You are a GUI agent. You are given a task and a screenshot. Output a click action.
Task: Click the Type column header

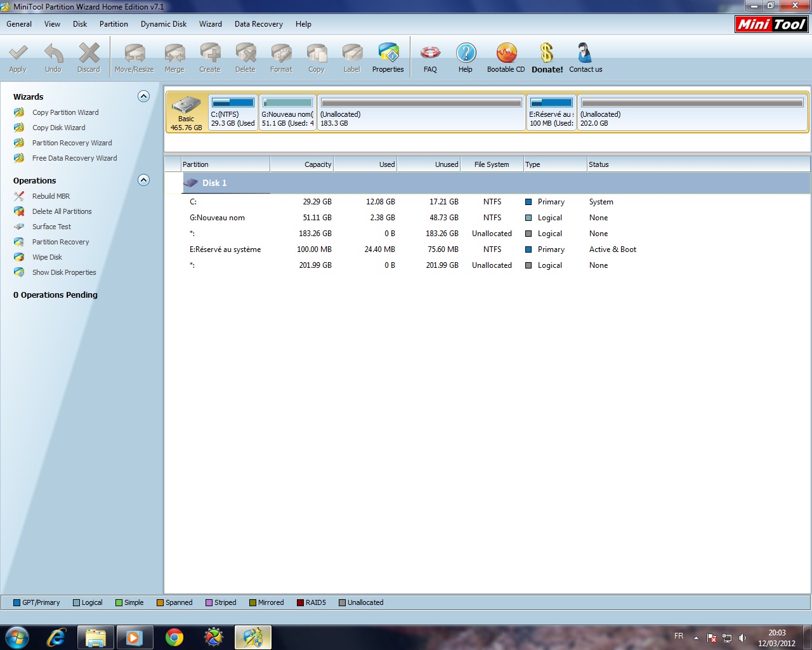click(556, 164)
